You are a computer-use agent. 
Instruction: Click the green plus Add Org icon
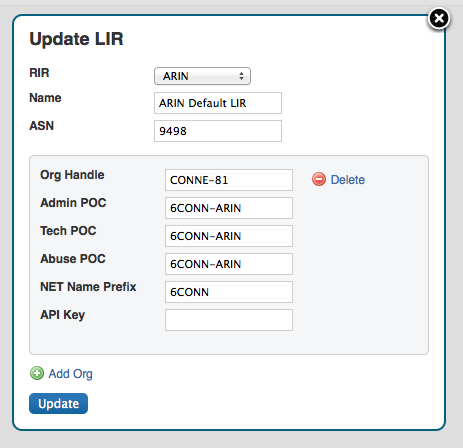(x=37, y=373)
